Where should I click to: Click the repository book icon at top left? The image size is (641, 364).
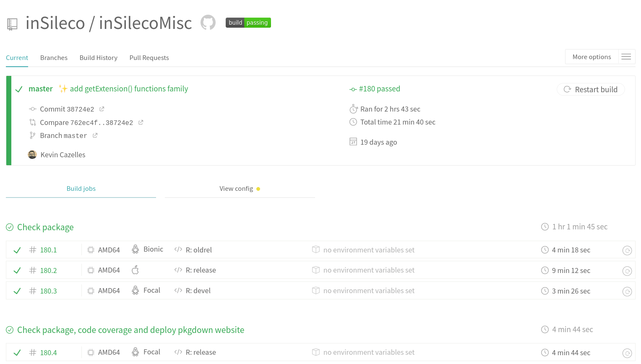coord(12,23)
